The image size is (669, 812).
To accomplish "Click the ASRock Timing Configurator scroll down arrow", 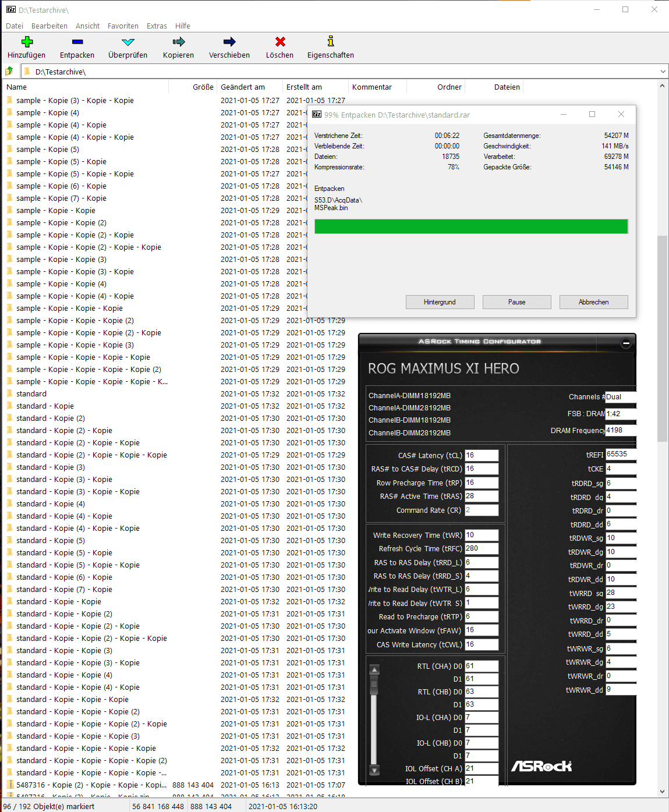I will pyautogui.click(x=374, y=770).
